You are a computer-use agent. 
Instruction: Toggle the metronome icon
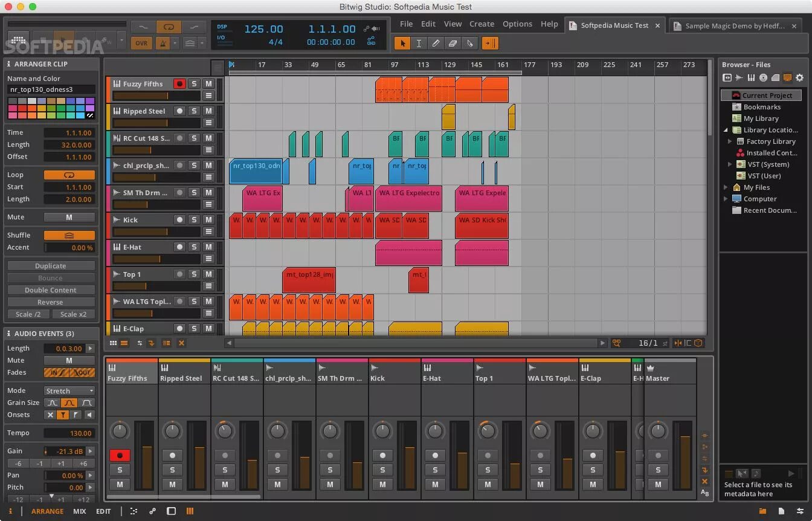[x=162, y=43]
